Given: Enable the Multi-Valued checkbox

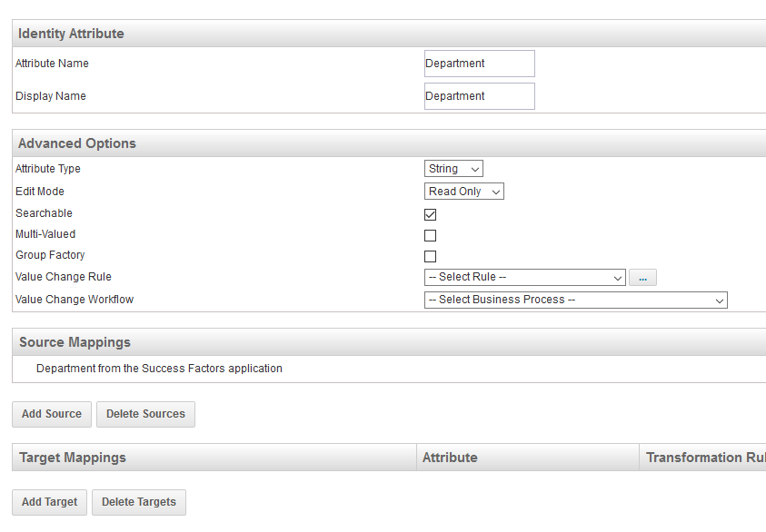Looking at the screenshot, I should click(x=431, y=235).
